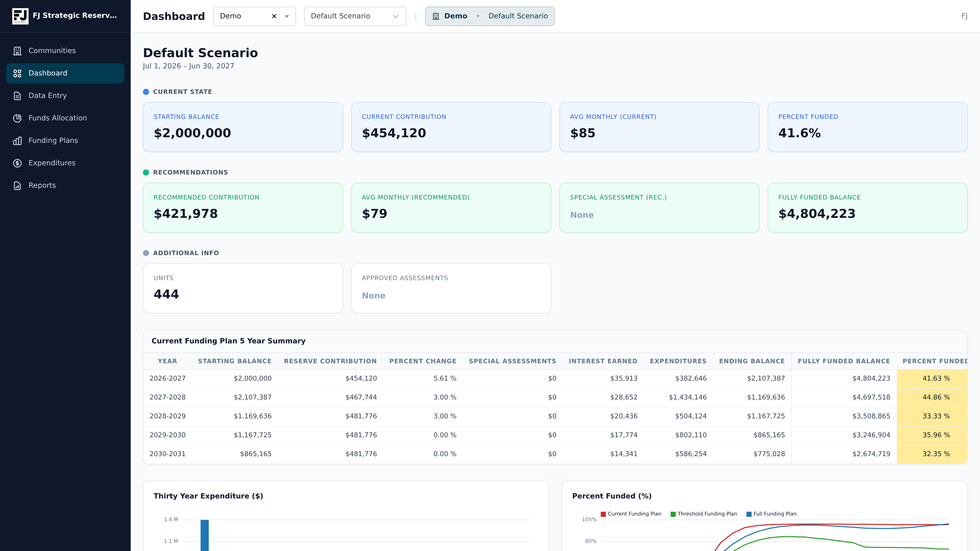Click the Data Entry document icon
This screenshot has width=980, height=551.
(x=18, y=96)
